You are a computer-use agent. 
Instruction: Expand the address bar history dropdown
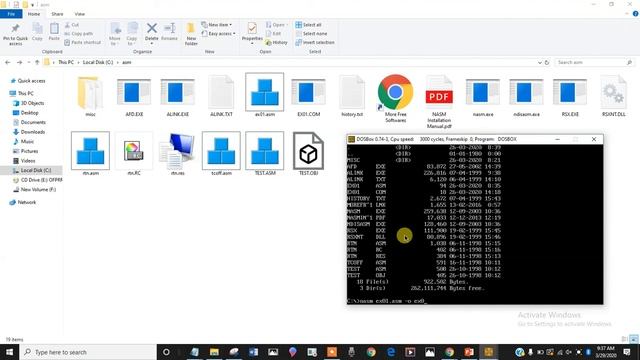[540, 62]
